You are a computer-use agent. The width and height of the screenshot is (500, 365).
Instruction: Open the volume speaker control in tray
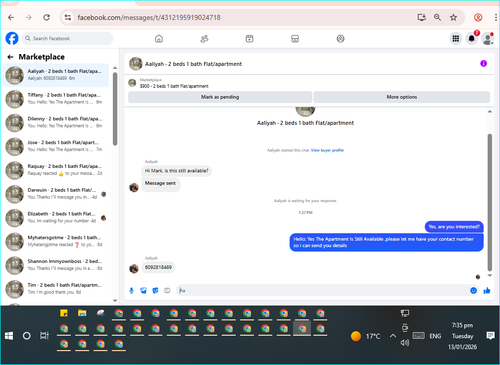point(405,343)
